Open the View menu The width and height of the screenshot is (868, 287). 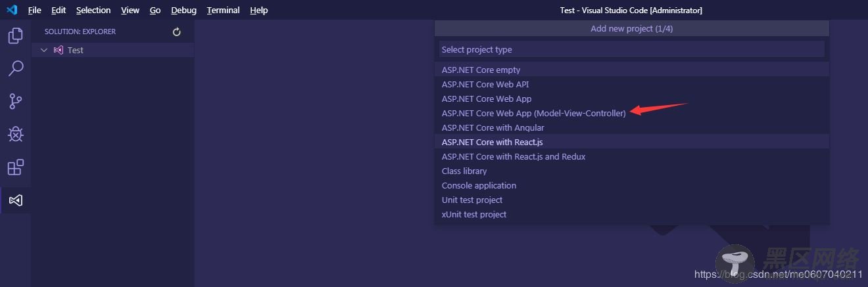click(130, 10)
